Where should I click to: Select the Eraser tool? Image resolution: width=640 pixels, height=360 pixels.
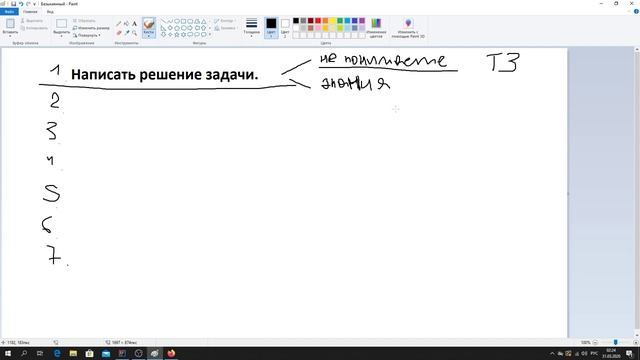[119, 33]
